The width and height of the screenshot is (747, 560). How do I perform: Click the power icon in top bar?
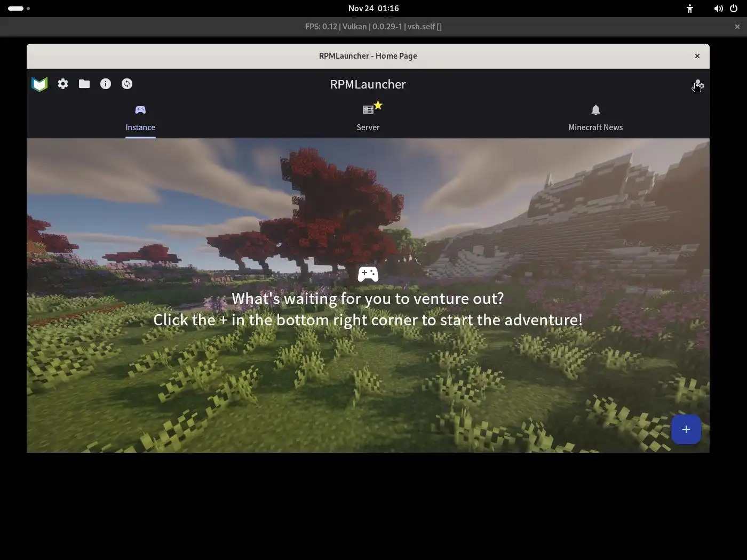[x=734, y=9]
